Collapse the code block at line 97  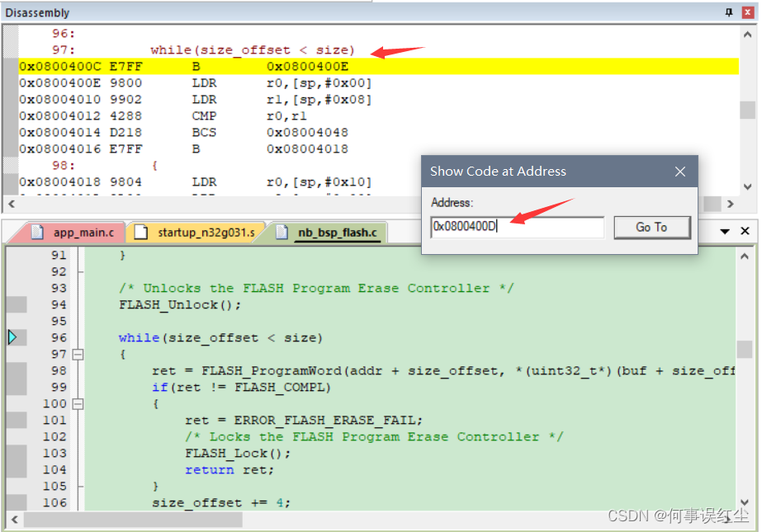tap(78, 355)
